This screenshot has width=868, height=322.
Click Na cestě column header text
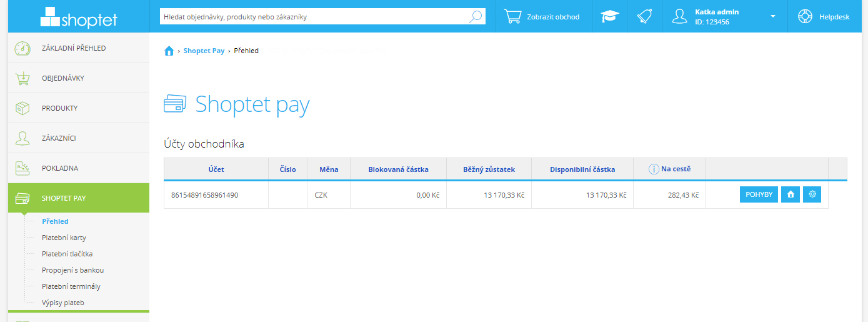[676, 169]
